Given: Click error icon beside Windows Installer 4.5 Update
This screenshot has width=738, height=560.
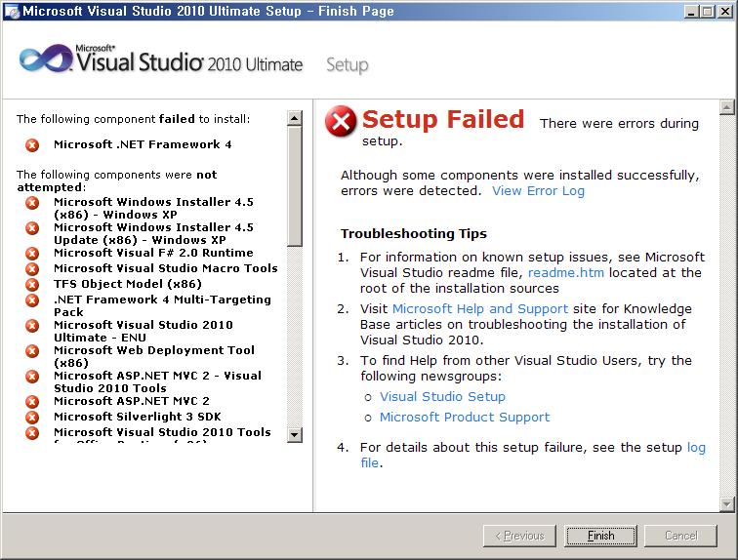Looking at the screenshot, I should tap(32, 228).
